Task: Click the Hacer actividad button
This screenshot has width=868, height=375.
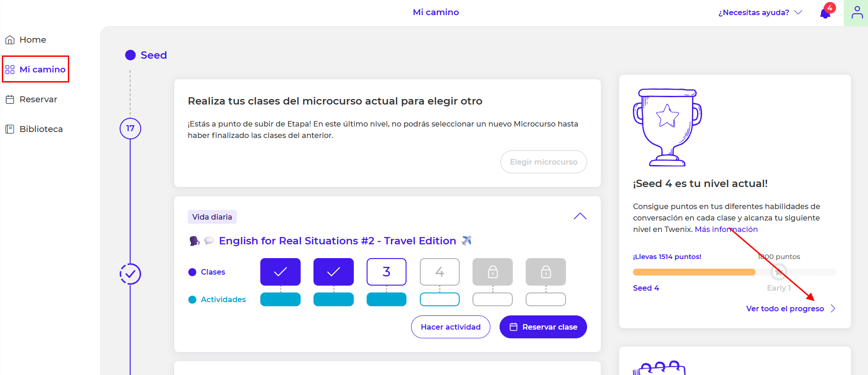Action: point(450,327)
